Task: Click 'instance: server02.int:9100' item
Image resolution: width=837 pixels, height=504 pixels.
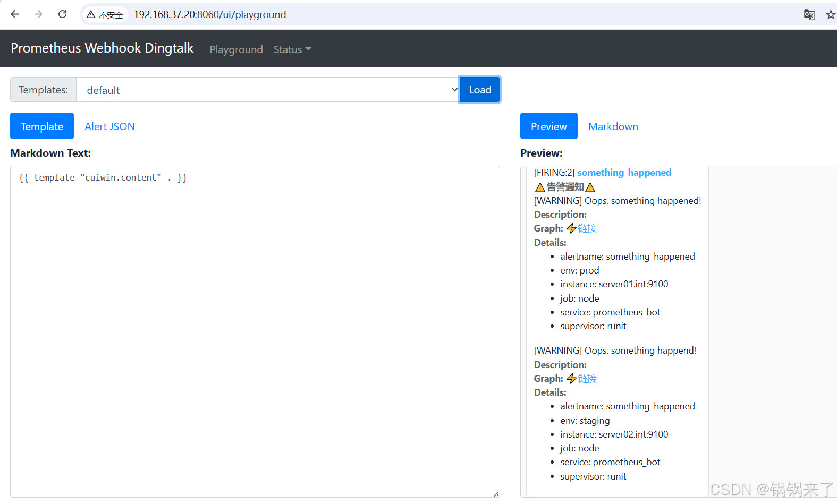Action: coord(614,434)
